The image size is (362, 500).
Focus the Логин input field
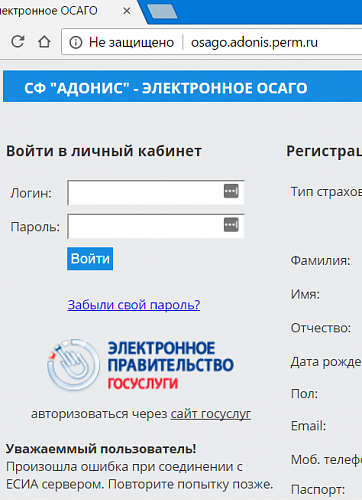click(156, 192)
